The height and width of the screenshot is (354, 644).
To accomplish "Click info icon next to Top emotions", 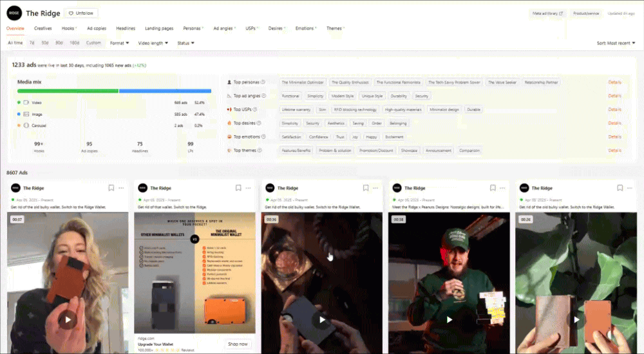I will [263, 136].
